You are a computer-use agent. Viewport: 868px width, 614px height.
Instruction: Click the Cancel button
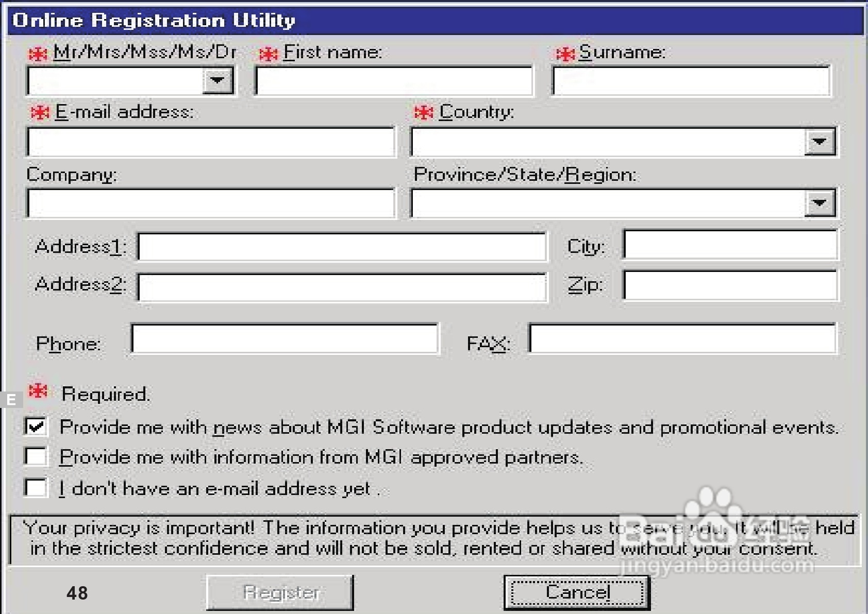pyautogui.click(x=577, y=592)
